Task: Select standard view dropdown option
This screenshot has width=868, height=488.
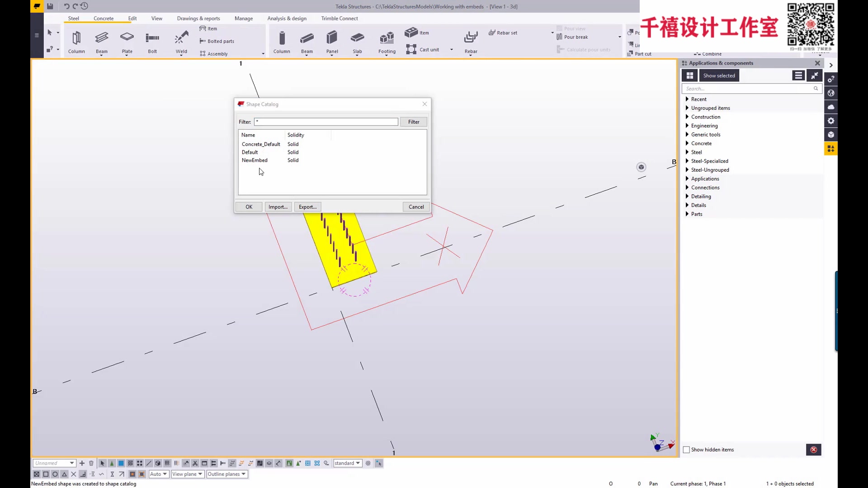Action: tap(347, 463)
